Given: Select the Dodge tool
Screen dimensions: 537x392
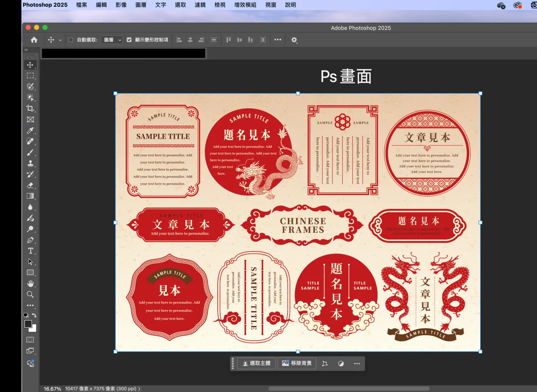Looking at the screenshot, I should (30, 229).
